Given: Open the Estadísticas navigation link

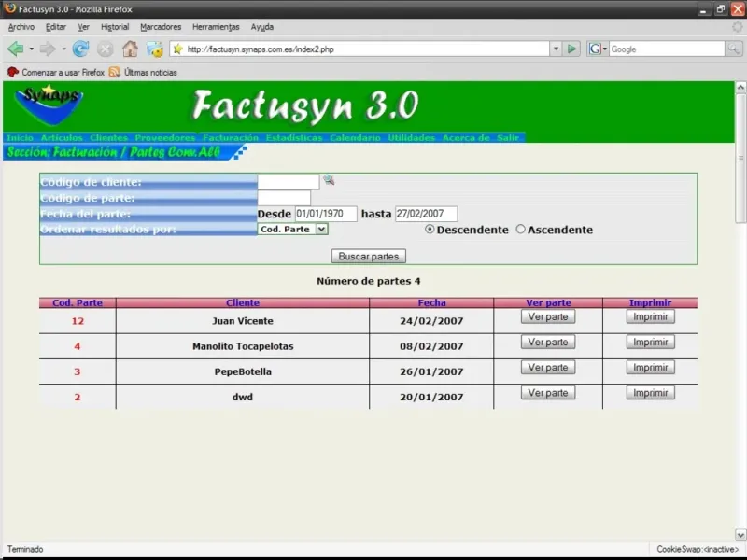Looking at the screenshot, I should coord(294,137).
